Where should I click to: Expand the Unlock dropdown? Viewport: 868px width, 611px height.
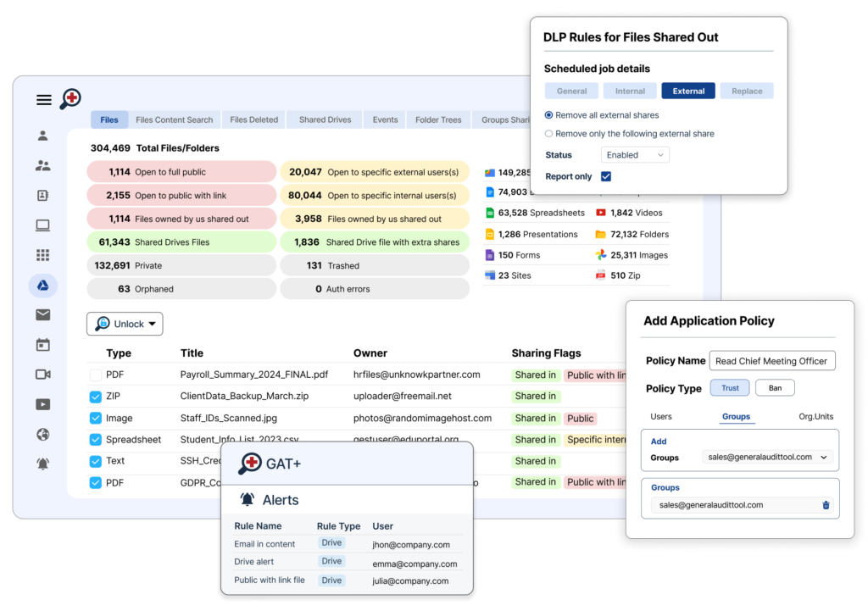124,324
